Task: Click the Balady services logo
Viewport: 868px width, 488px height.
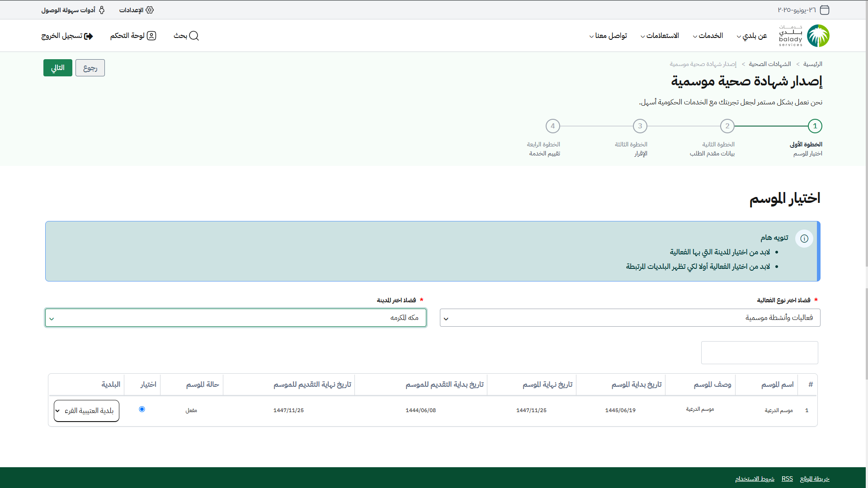Action: (x=804, y=36)
